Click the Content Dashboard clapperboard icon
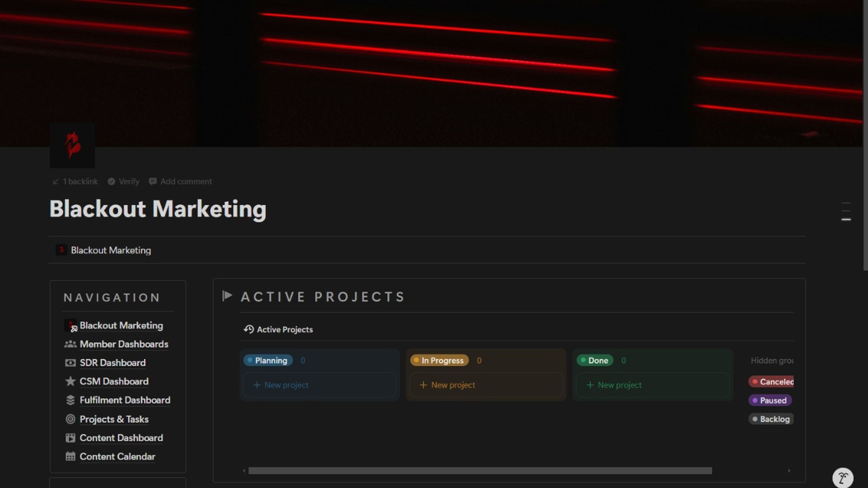Screen dimensions: 868x488 (70, 438)
